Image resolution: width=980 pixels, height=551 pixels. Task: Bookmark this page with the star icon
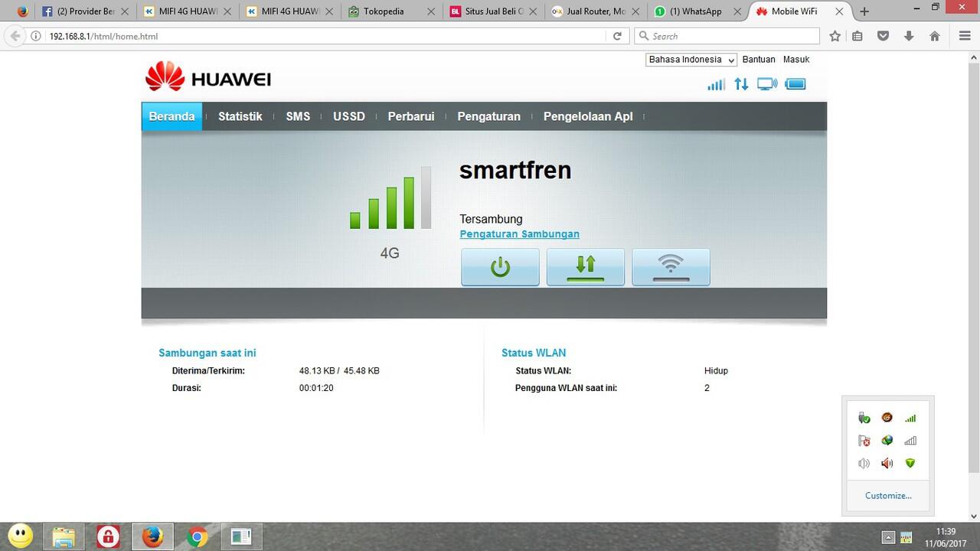835,36
